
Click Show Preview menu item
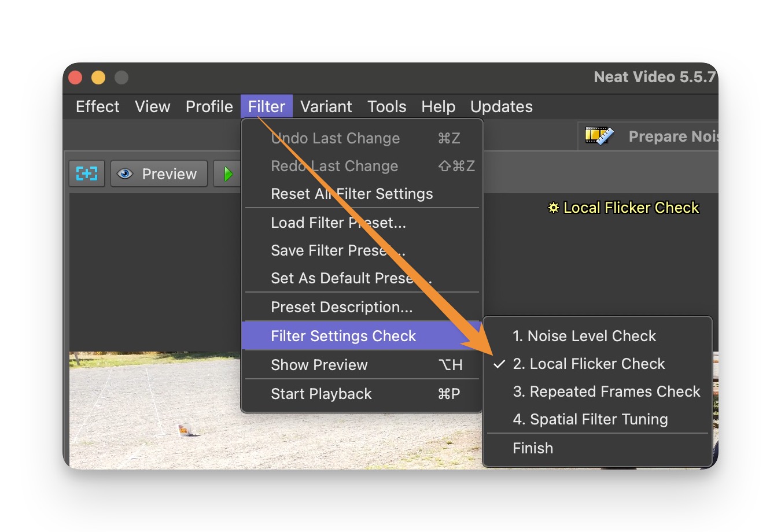[319, 365]
